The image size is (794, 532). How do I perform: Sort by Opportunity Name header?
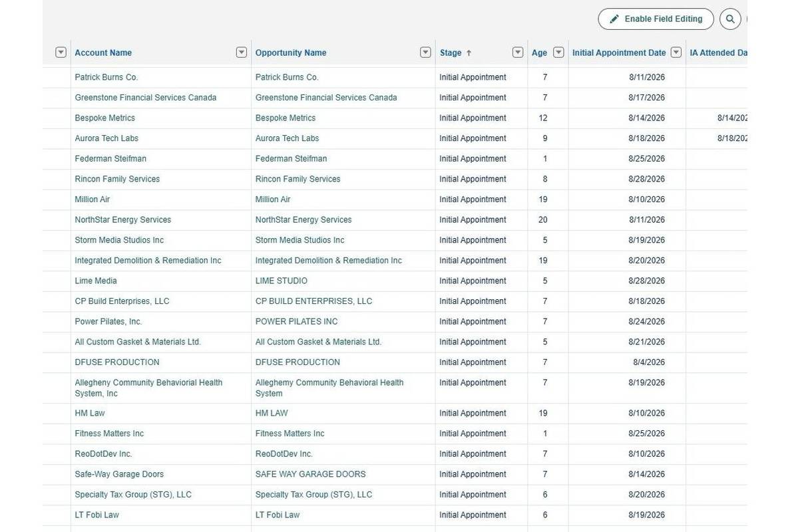(x=291, y=53)
